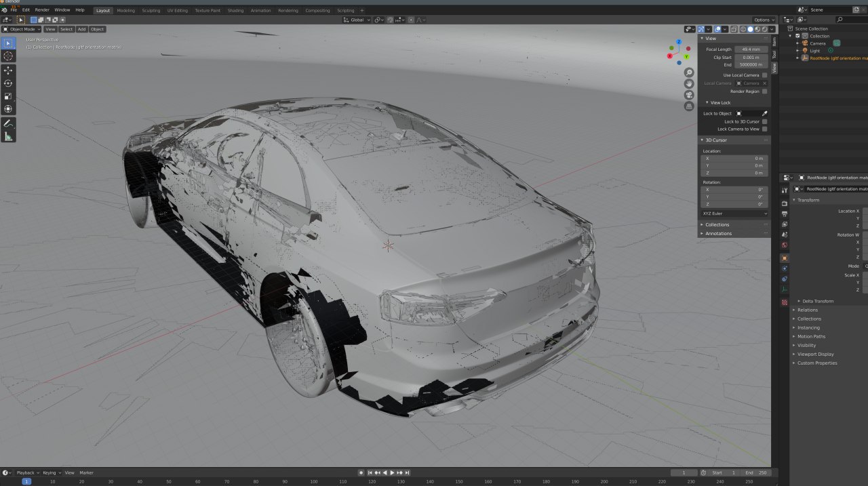Open the Physics properties tab icon
The width and height of the screenshot is (868, 486).
[785, 268]
